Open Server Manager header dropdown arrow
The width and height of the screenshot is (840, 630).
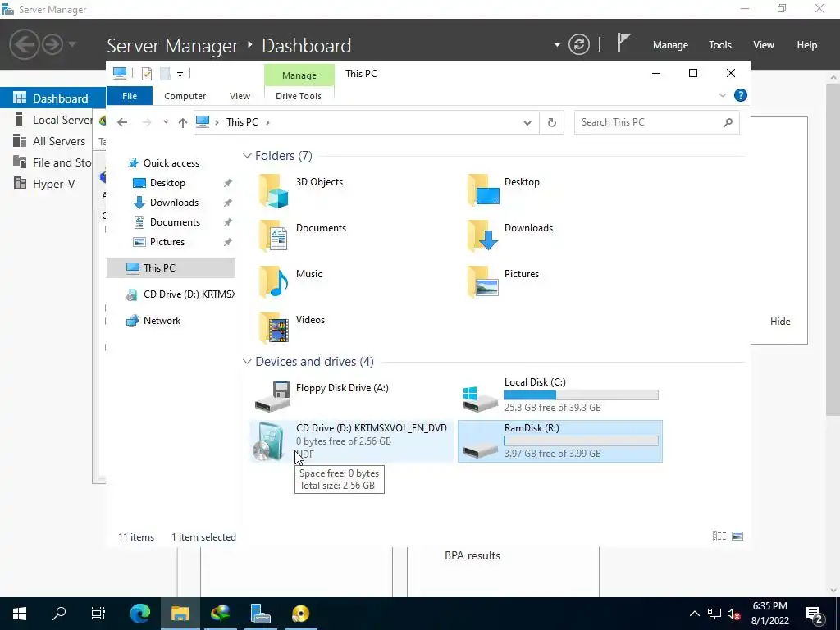coord(557,45)
